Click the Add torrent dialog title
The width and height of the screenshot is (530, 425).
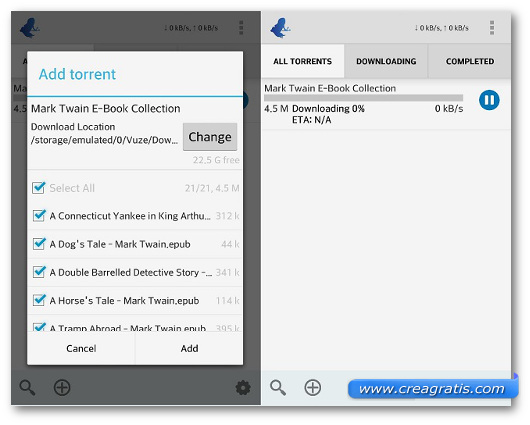(x=77, y=74)
